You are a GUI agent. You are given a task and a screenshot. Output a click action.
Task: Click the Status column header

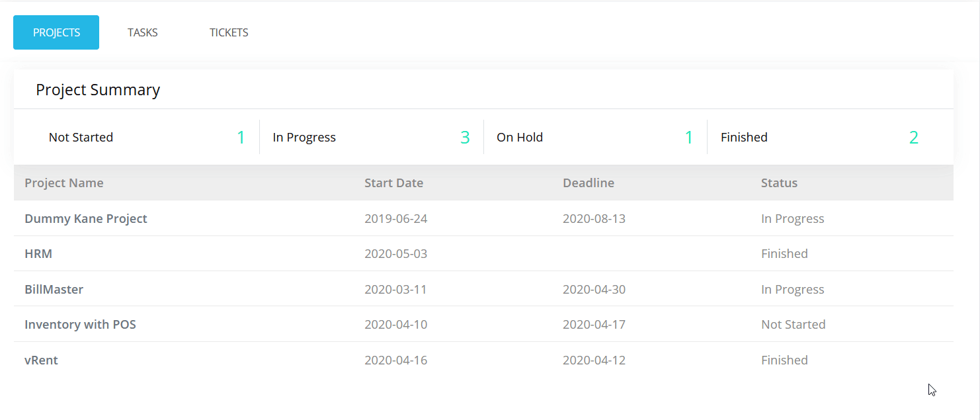click(779, 183)
